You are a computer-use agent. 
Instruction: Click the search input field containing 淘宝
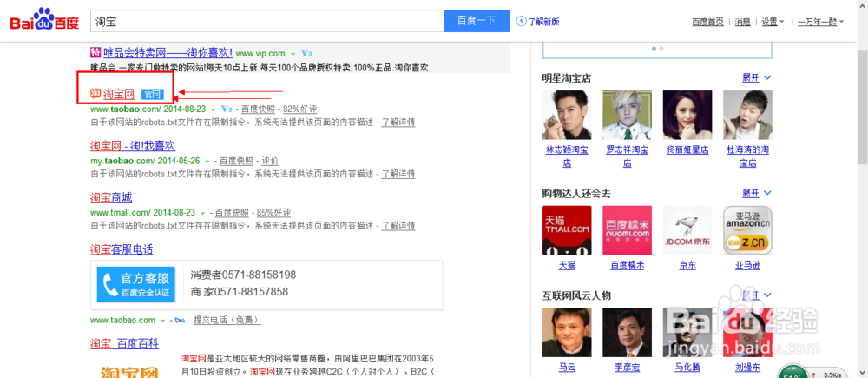[266, 21]
